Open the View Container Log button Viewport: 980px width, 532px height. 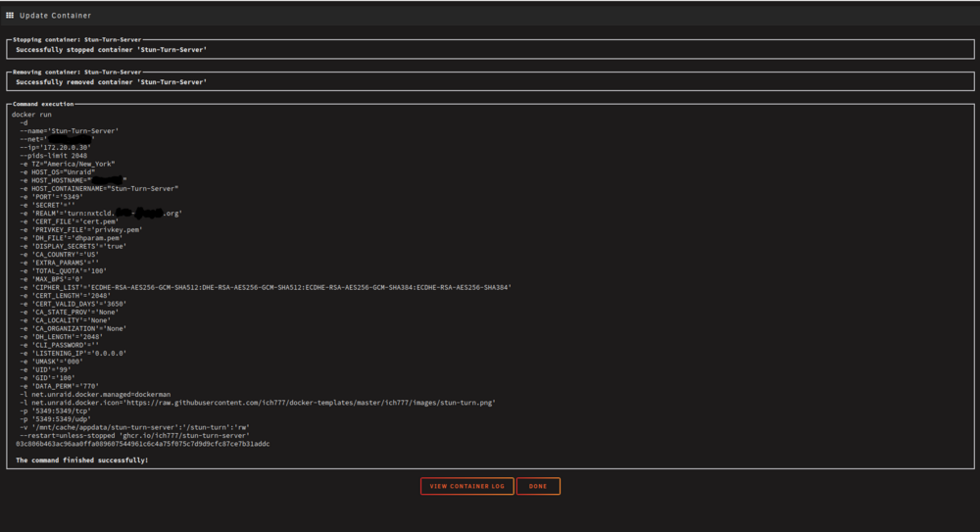[466, 486]
